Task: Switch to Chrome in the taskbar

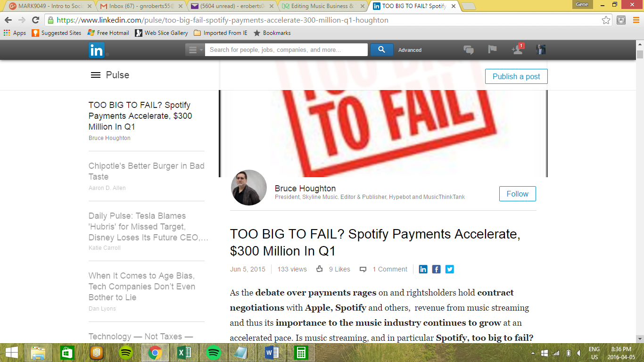Action: click(155, 353)
